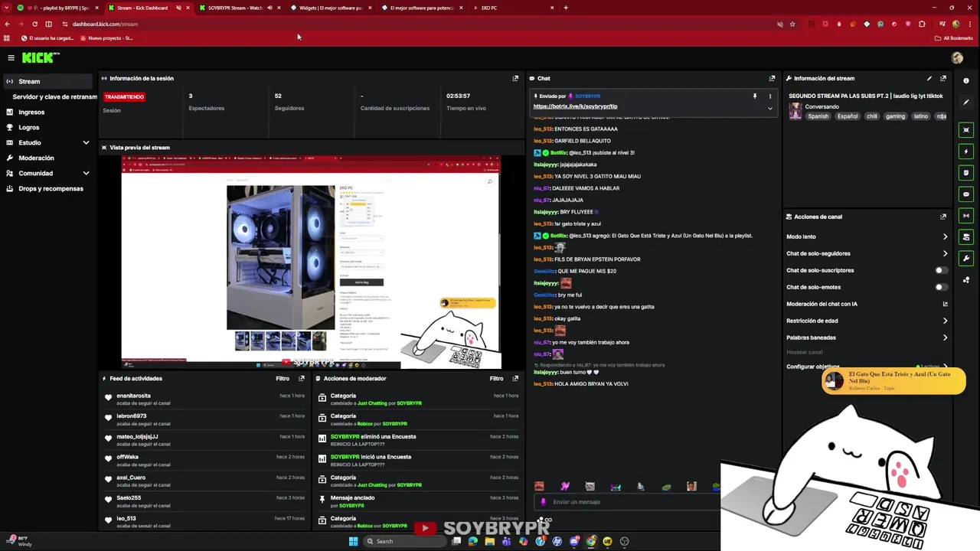Open the All Bookmarks folder
This screenshot has width=980, height=551.
(954, 37)
